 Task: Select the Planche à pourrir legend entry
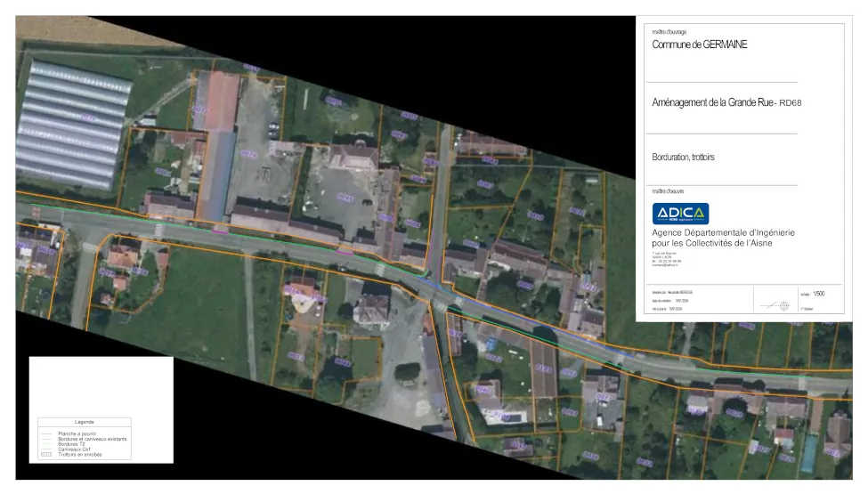(75, 433)
